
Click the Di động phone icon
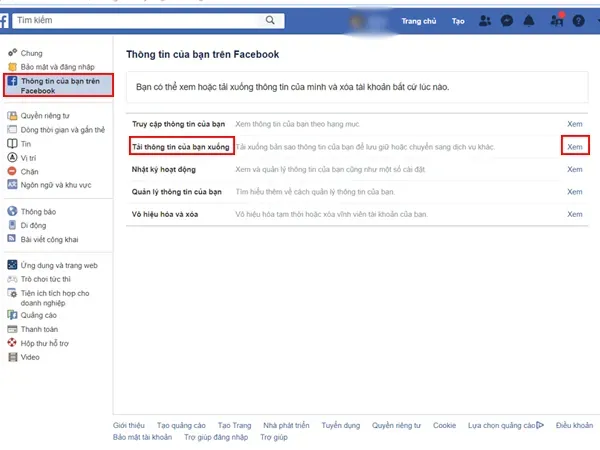[12, 225]
